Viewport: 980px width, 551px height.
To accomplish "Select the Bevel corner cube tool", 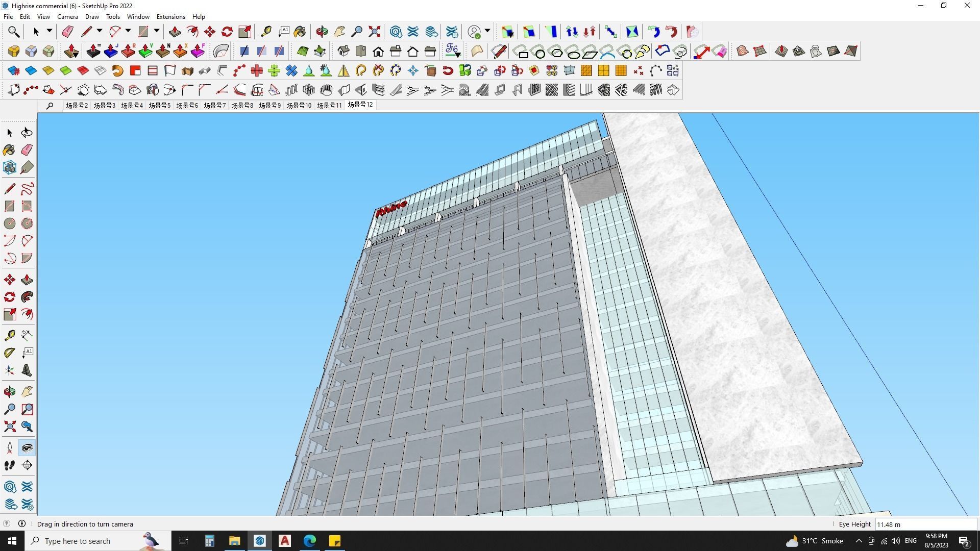I will (48, 51).
